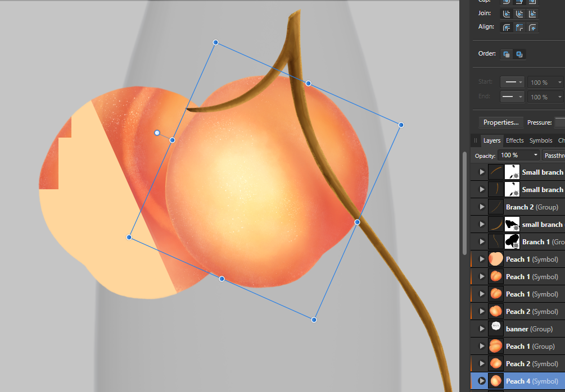Switch to the Effects tab
Screen dimensions: 565x392
[514, 140]
